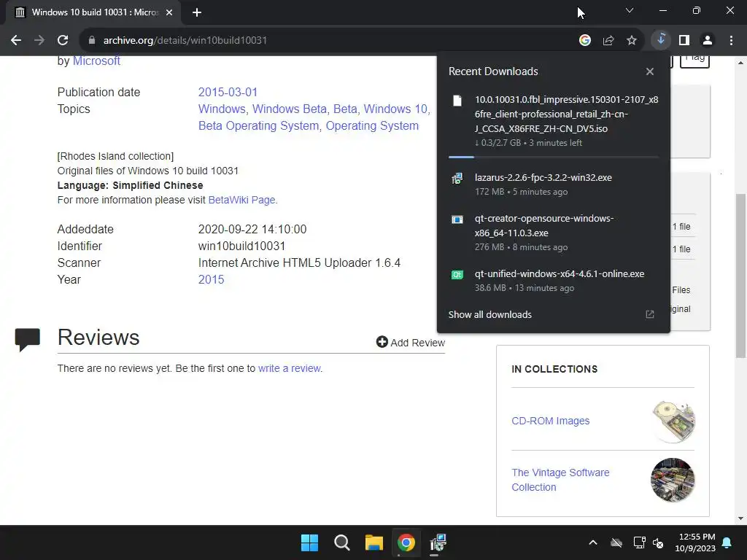Open the notification bell
Image resolution: width=747 pixels, height=560 pixels.
[x=727, y=542]
